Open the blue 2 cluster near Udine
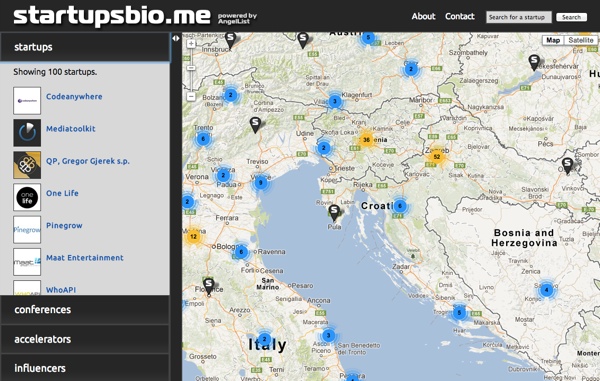The width and height of the screenshot is (600, 381). 324,148
